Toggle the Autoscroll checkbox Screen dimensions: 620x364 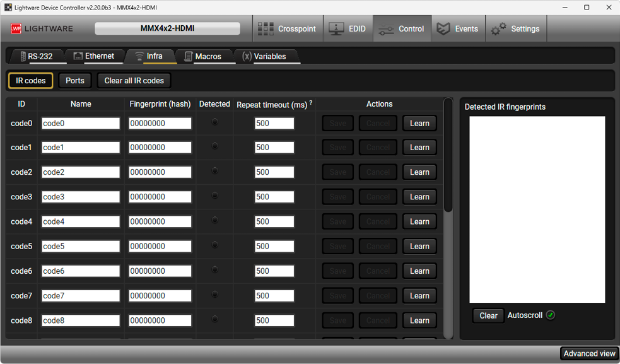tap(551, 315)
